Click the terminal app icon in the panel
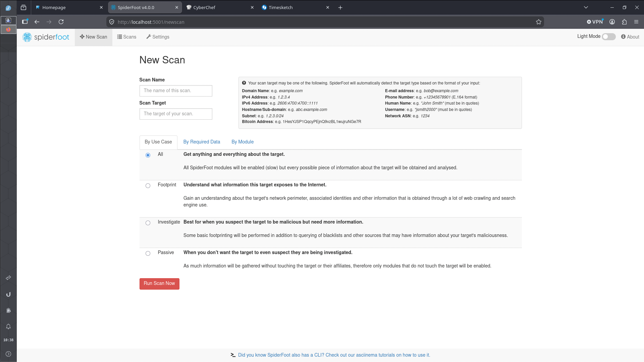Viewport: 644px width, 362px height. pos(8,20)
